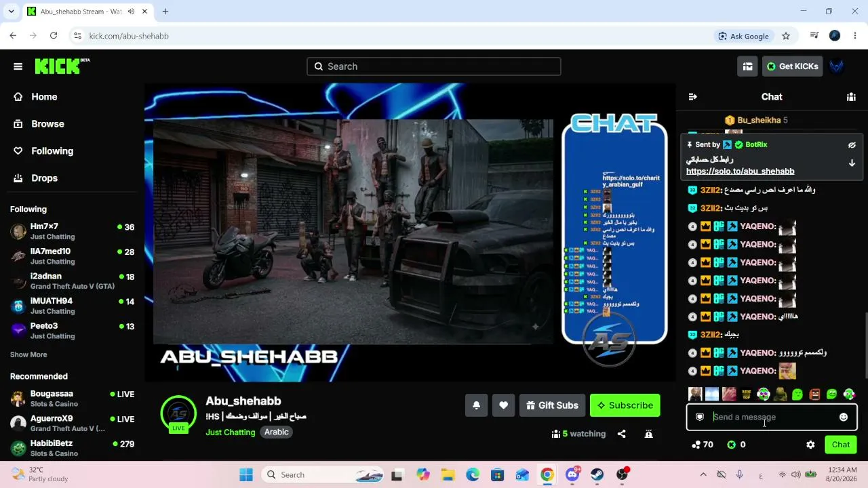Click the Kick logo

coord(62,66)
